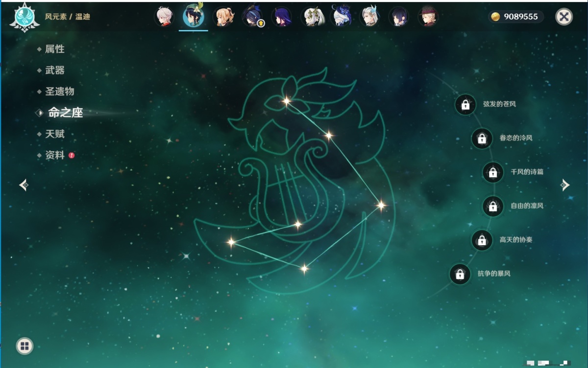Click the leftmost star of the constellation
Screen dimensions: 588x368
(231, 242)
